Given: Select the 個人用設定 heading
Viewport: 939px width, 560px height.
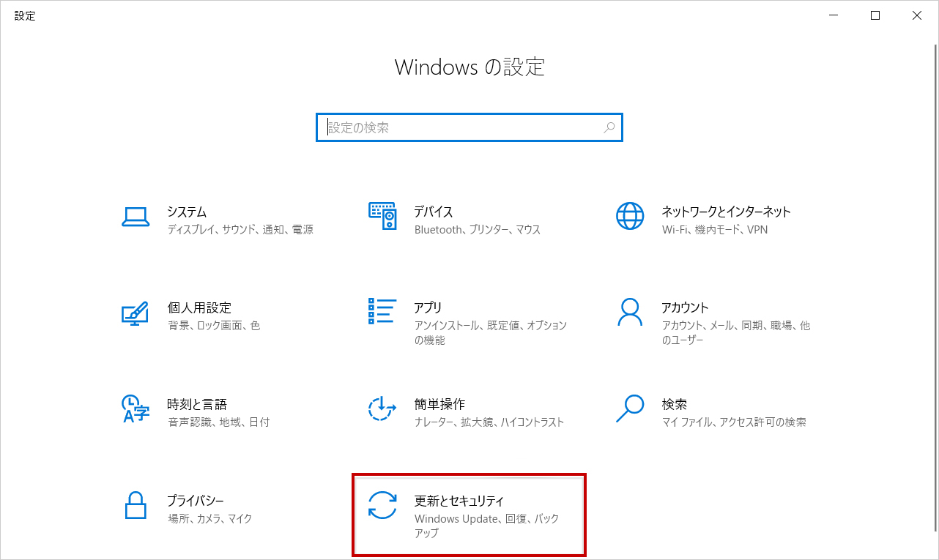Looking at the screenshot, I should coord(199,307).
